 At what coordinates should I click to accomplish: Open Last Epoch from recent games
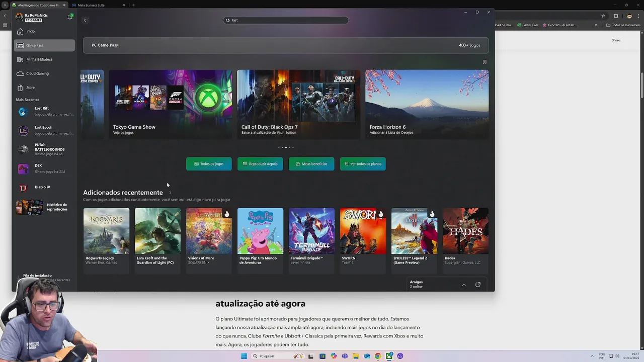44,130
